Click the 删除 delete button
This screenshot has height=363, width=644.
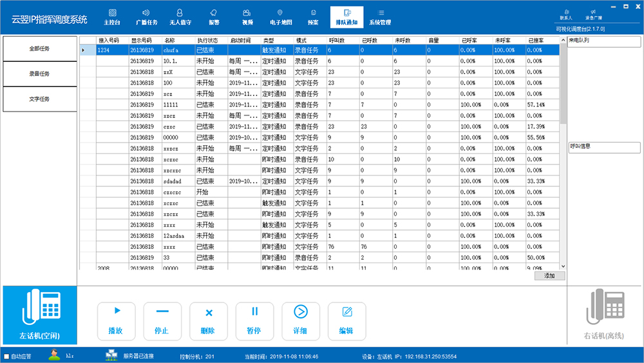208,322
